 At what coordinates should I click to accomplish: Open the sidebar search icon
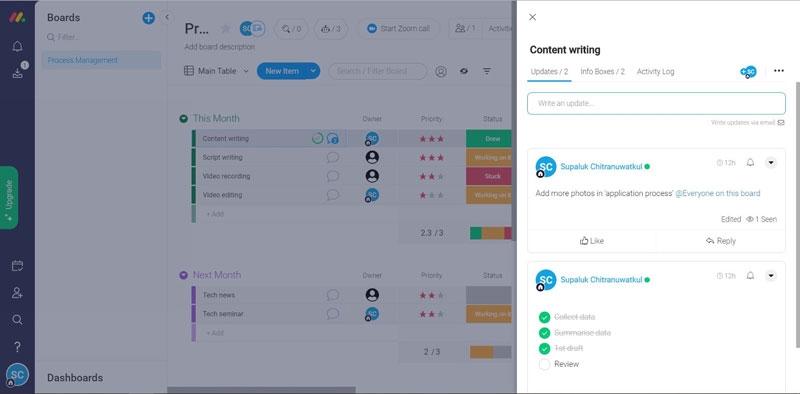(17, 319)
